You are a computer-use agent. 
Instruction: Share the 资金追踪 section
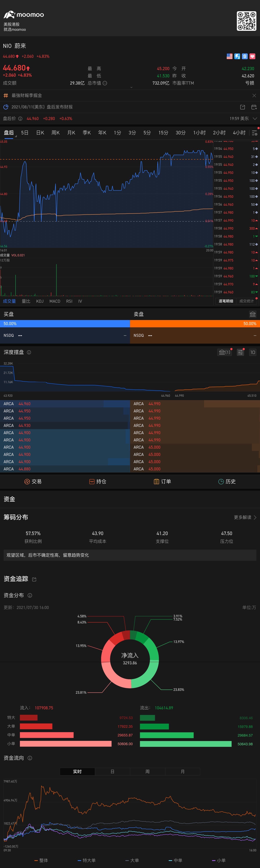(x=34, y=579)
